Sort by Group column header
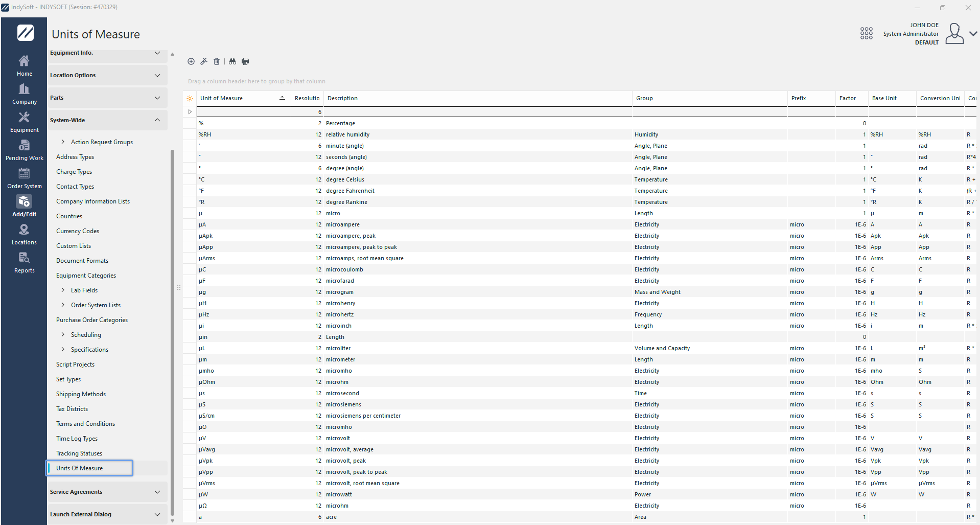 tap(710, 98)
